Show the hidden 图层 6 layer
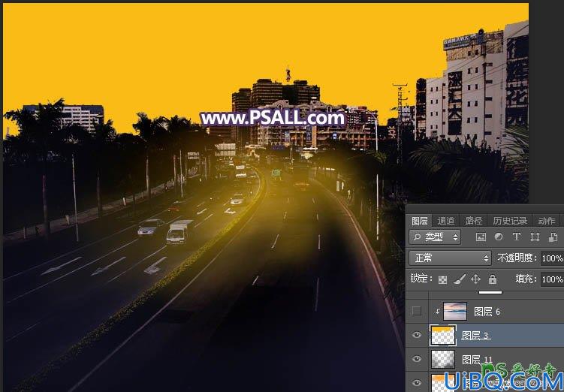This screenshot has height=392, width=564. pyautogui.click(x=417, y=311)
